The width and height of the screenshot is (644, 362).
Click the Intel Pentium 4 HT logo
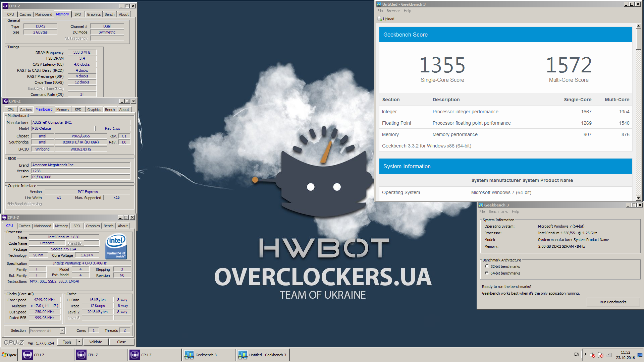tap(116, 246)
